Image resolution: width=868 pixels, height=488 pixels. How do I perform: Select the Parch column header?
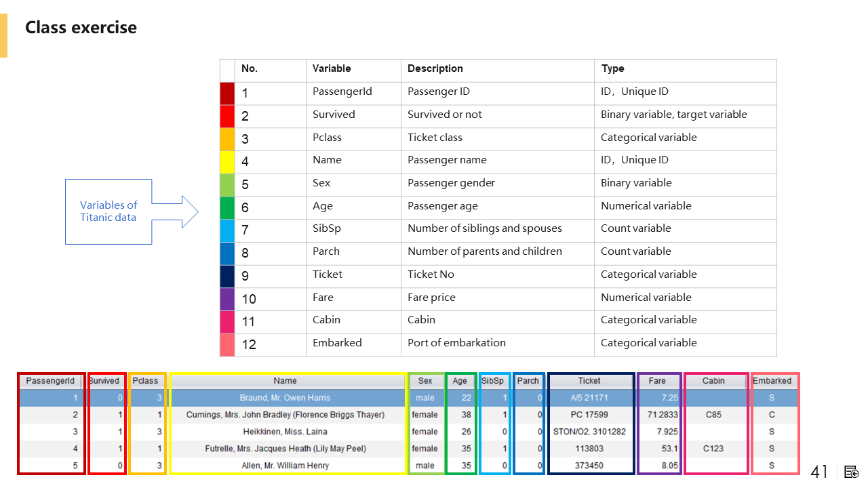coord(528,381)
